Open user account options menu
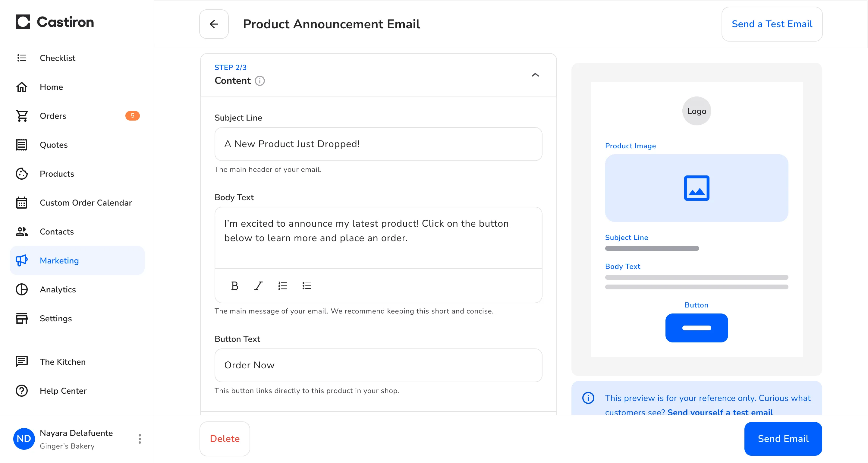The image size is (868, 463). (140, 439)
